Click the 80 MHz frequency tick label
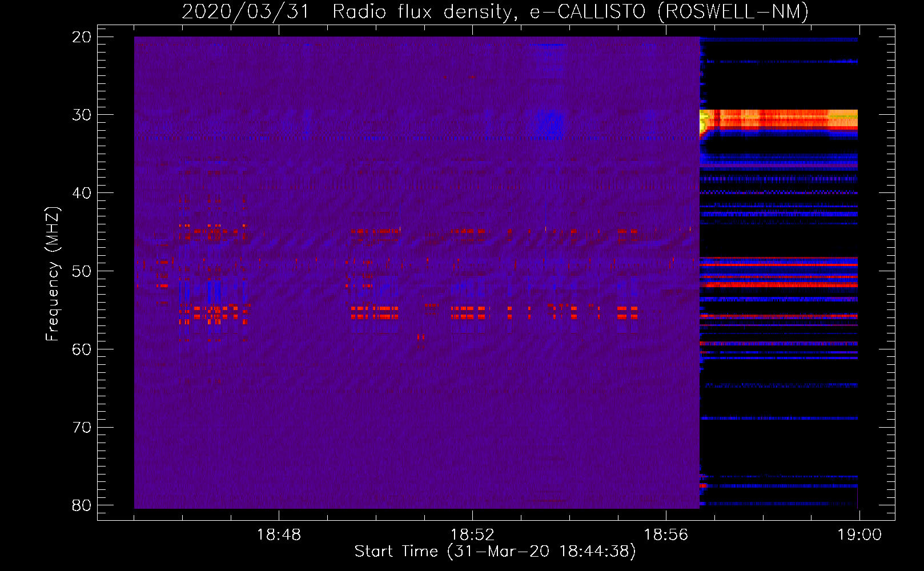Image resolution: width=924 pixels, height=571 pixels. pos(82,505)
